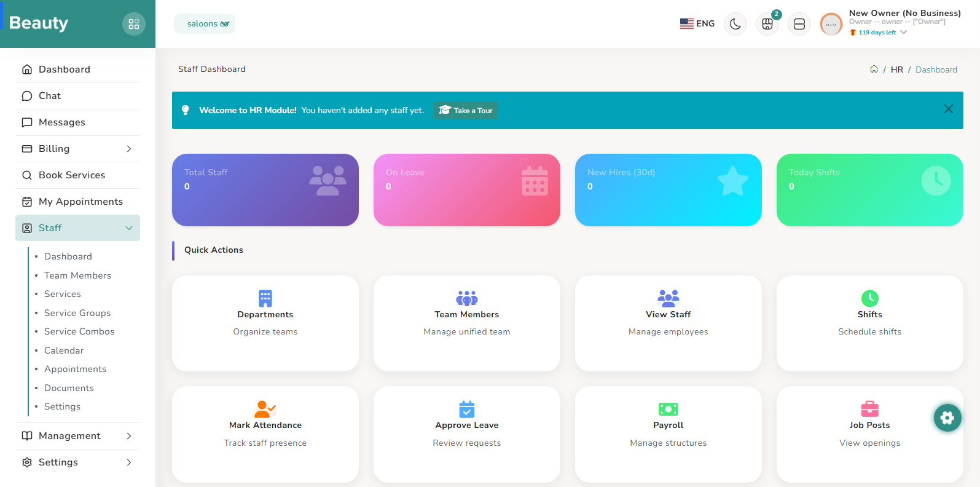This screenshot has width=980, height=487.
Task: Open Chat in the sidebar
Action: pyautogui.click(x=78, y=96)
